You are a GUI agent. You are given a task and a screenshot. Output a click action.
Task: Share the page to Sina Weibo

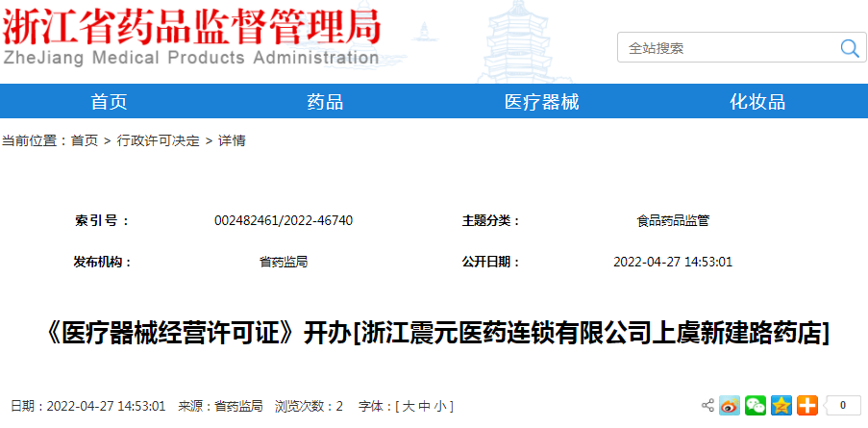tap(730, 406)
